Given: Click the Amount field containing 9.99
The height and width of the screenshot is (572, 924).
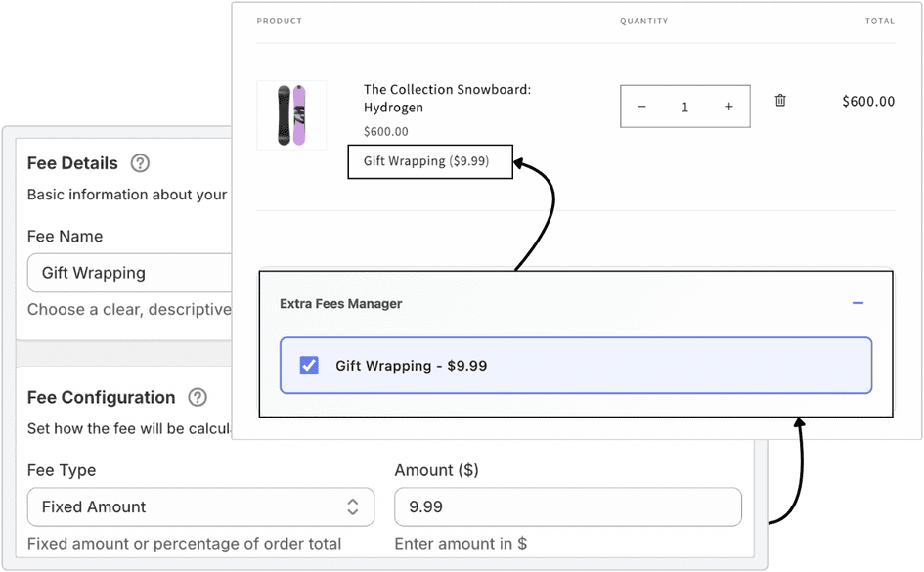Looking at the screenshot, I should [x=567, y=506].
